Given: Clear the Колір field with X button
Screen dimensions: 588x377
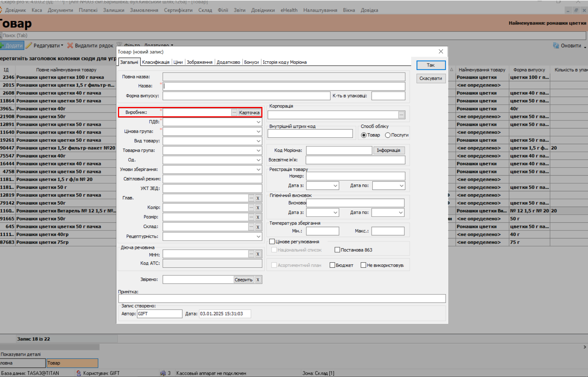Looking at the screenshot, I should pyautogui.click(x=258, y=208).
